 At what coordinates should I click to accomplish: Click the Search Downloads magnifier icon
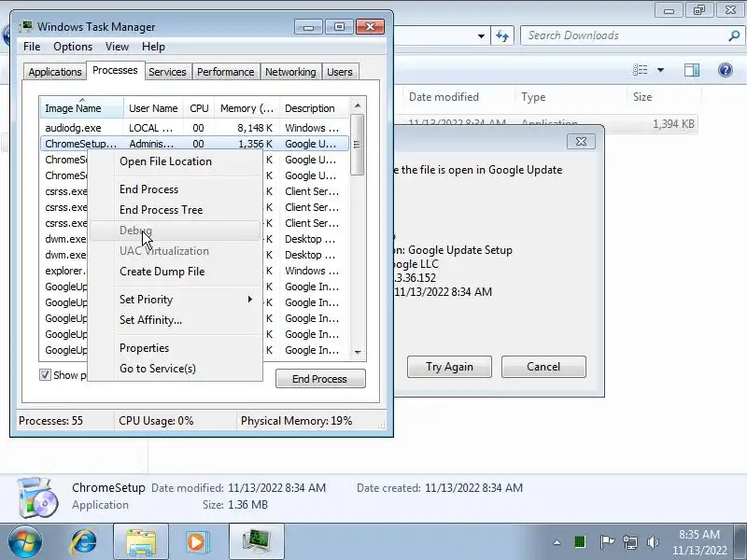pyautogui.click(x=734, y=35)
